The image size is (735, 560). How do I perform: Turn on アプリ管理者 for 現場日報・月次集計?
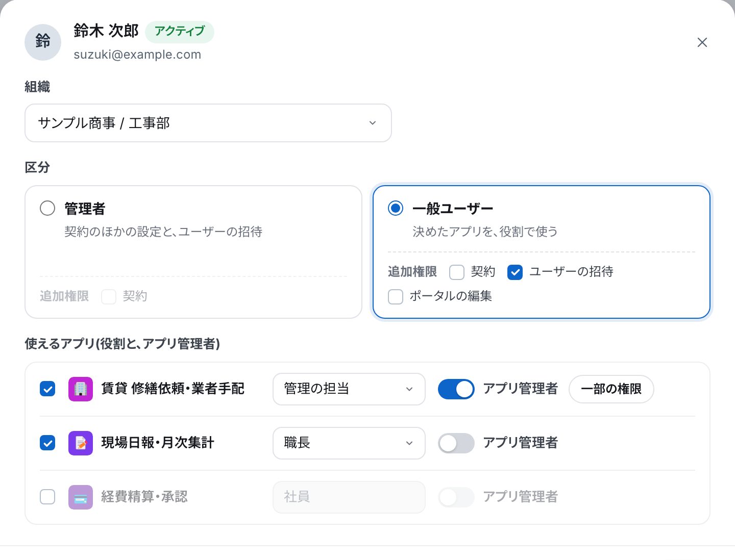pos(456,443)
